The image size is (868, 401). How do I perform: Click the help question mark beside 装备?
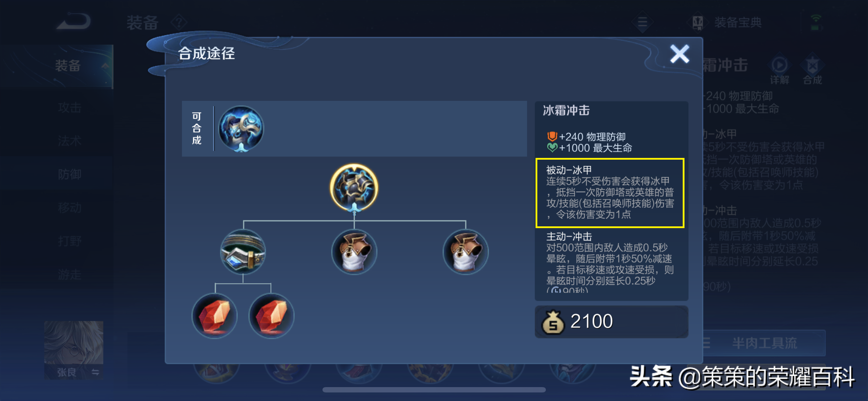179,22
